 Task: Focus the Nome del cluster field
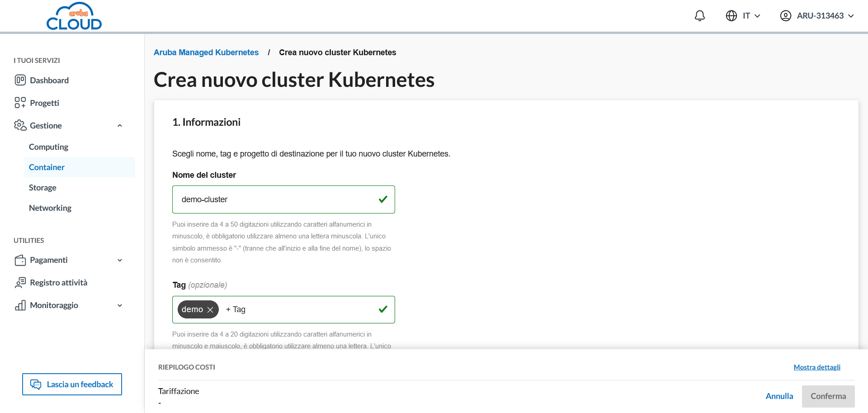[276, 199]
